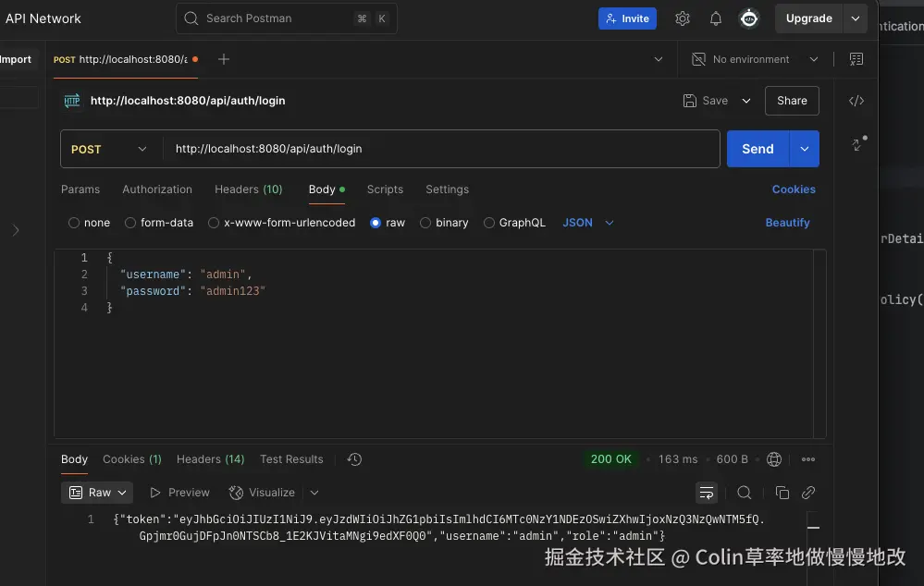Viewport: 924px width, 586px height.
Task: Open response more options ellipsis
Action: pos(807,459)
